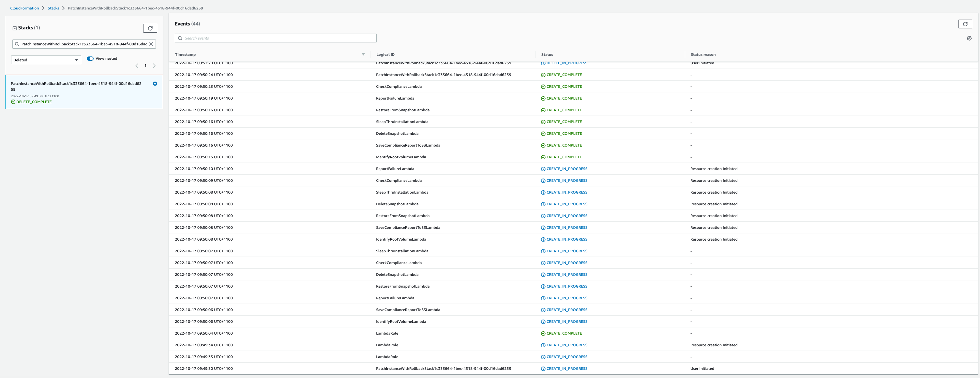Go to Stacks via breadcrumb

pos(53,8)
